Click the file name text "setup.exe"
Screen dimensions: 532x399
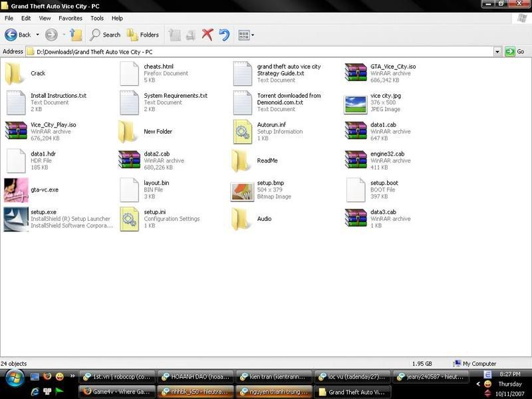pyautogui.click(x=43, y=212)
